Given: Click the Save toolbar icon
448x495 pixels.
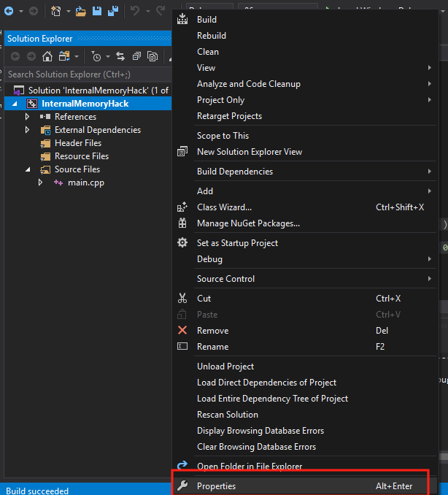Looking at the screenshot, I should [97, 11].
